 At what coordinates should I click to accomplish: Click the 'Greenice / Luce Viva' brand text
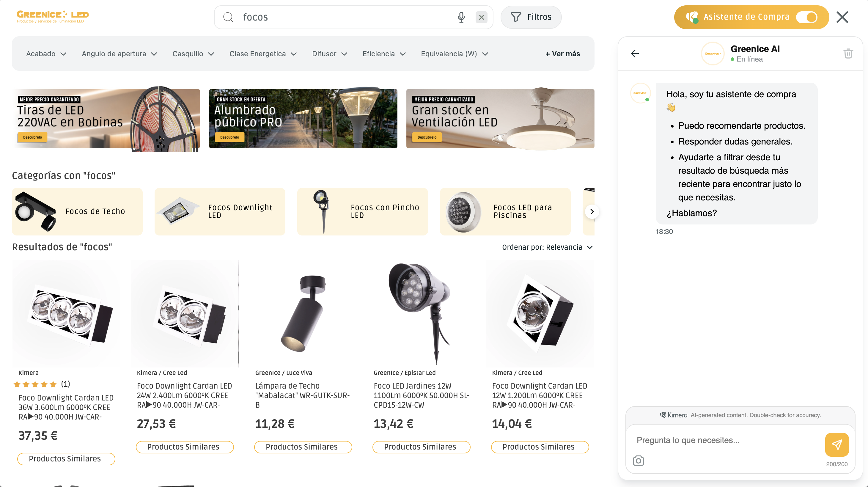click(x=284, y=373)
